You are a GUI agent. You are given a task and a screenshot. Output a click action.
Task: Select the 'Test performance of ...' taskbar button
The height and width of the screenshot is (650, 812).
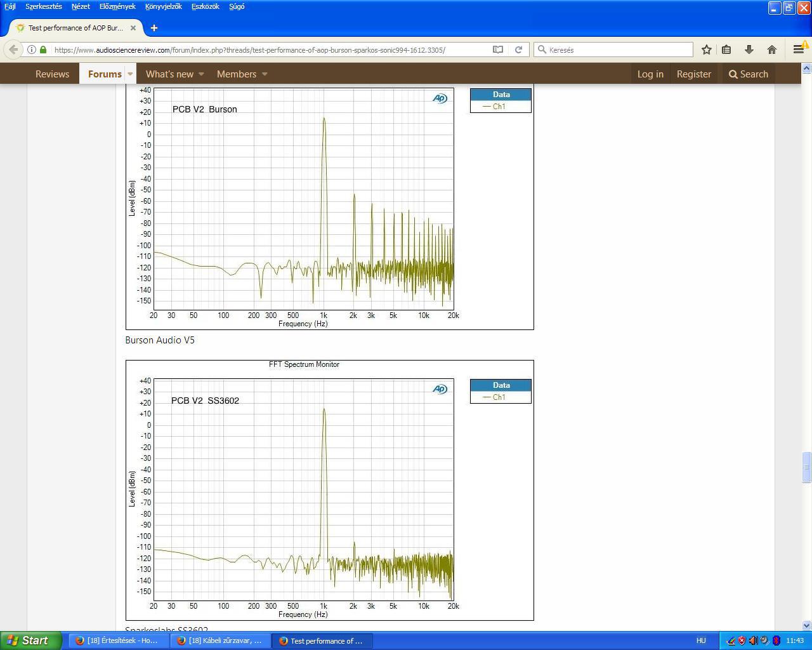pyautogui.click(x=322, y=640)
